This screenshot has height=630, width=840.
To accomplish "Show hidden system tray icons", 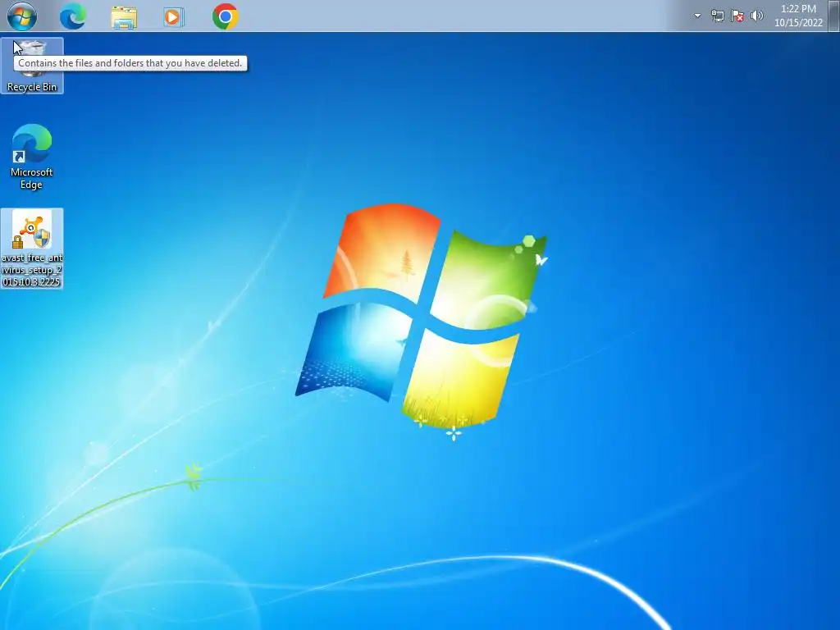I will (697, 16).
